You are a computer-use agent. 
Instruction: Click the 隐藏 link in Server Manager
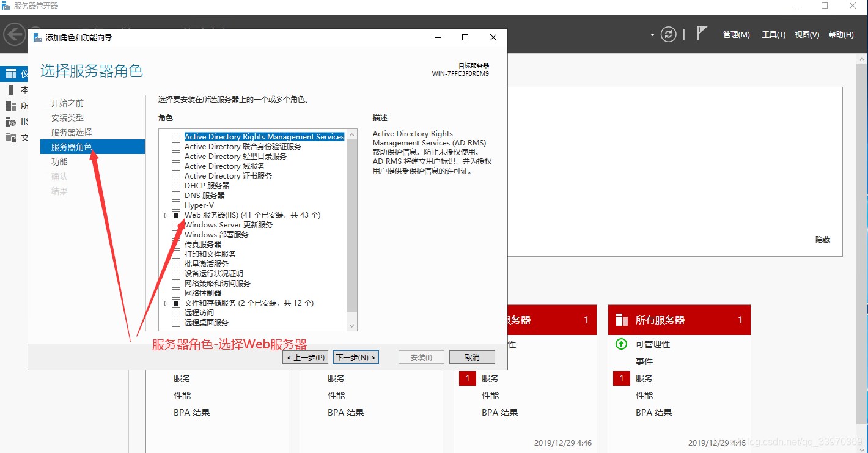click(x=823, y=240)
